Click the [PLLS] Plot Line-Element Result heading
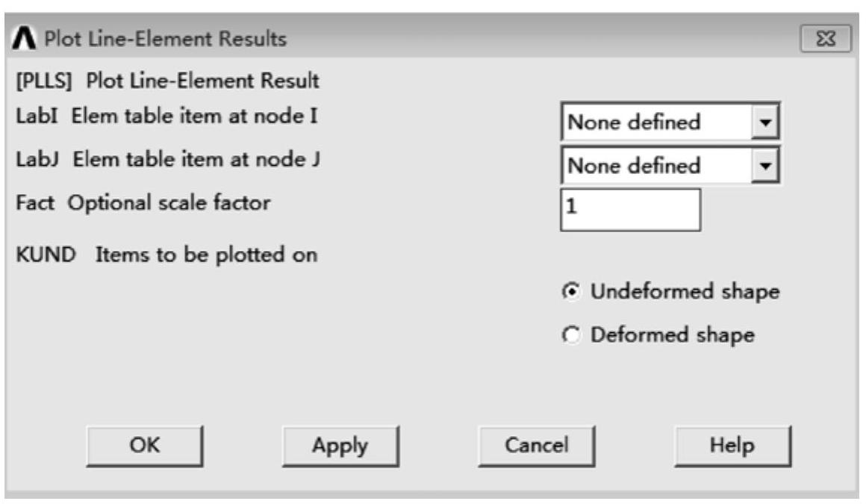This screenshot has width=866, height=504. click(167, 80)
